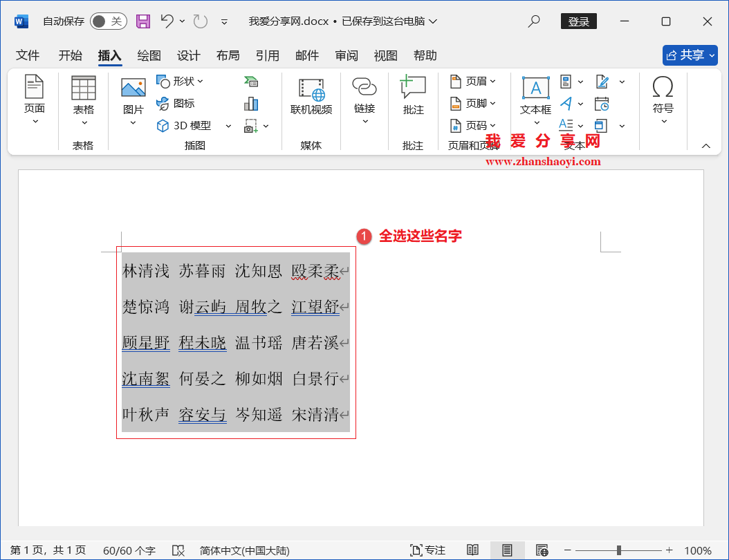Screen dimensions: 729x560
Task: Expand the 3D 模型 dropdown arrow
Action: point(228,126)
